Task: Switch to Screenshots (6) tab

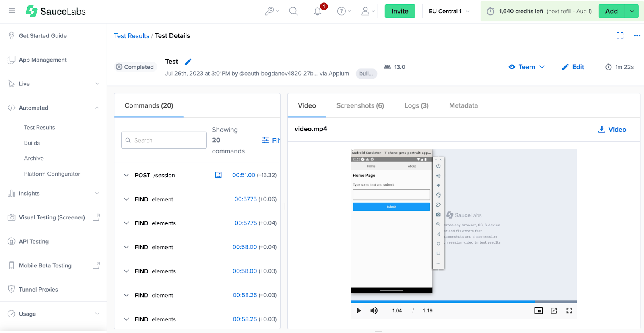Action: coord(360,105)
